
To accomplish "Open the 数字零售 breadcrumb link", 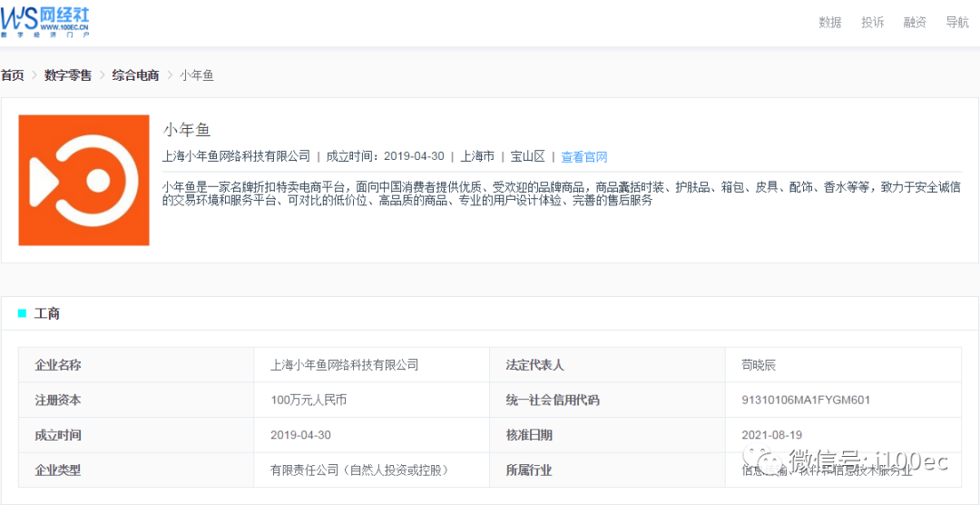I will click(67, 75).
